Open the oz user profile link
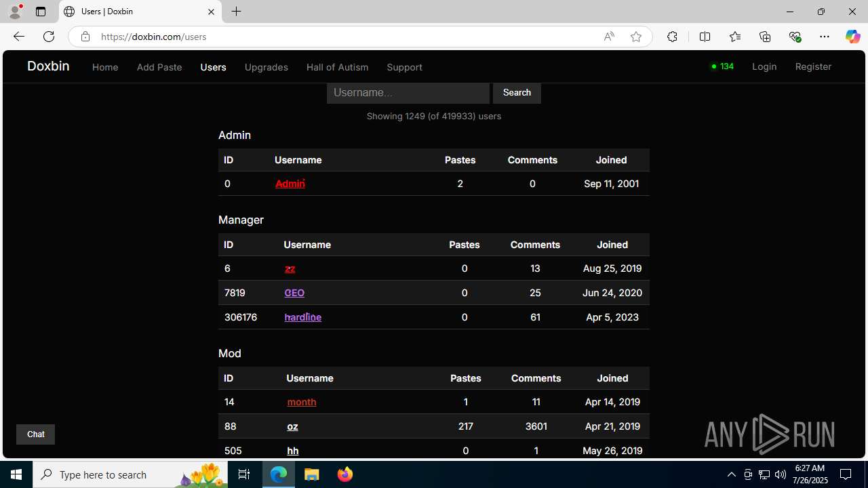Image resolution: width=868 pixels, height=488 pixels. (x=292, y=426)
